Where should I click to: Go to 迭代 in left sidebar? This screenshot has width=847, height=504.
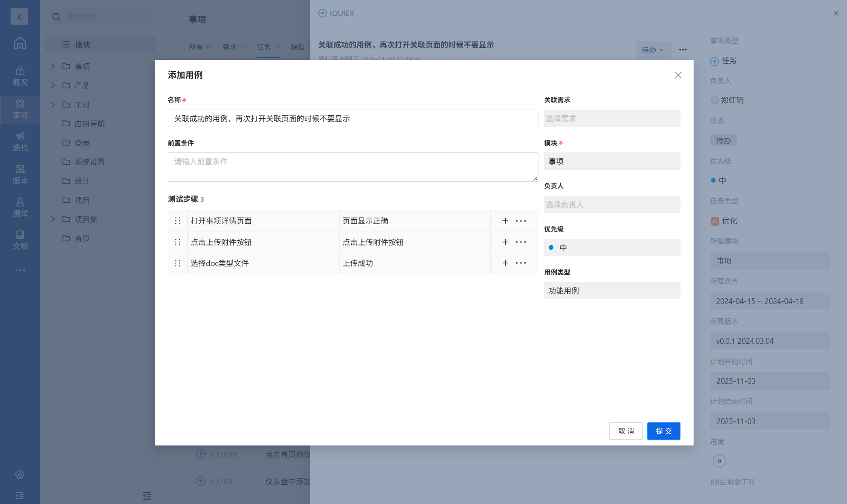pyautogui.click(x=20, y=142)
